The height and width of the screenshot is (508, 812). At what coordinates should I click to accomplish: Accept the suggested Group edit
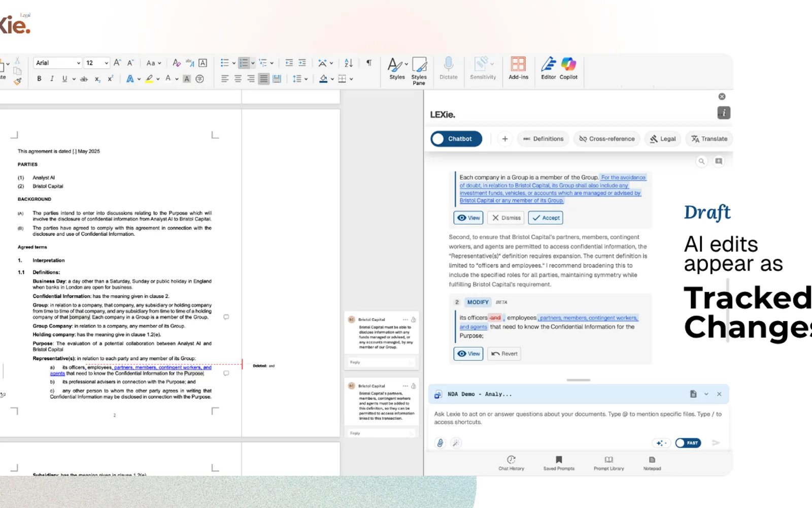546,218
